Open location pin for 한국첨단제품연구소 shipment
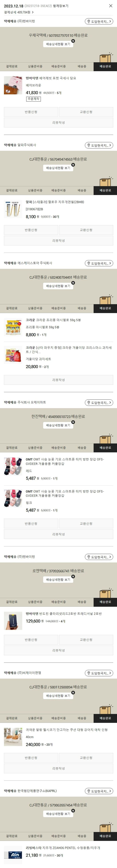 [89, 791]
